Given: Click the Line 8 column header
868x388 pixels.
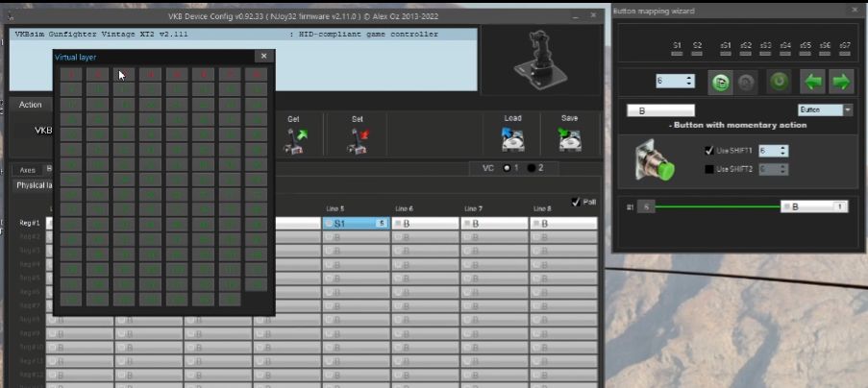Looking at the screenshot, I should pos(542,208).
